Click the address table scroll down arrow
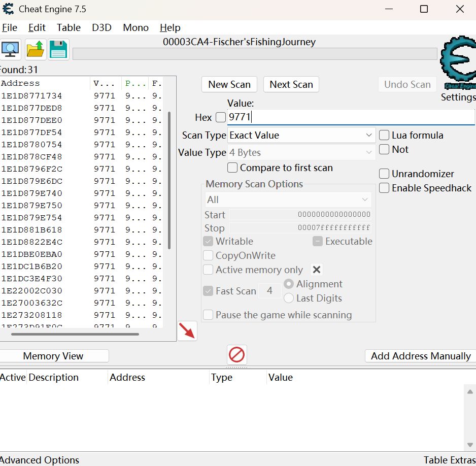 470,445
